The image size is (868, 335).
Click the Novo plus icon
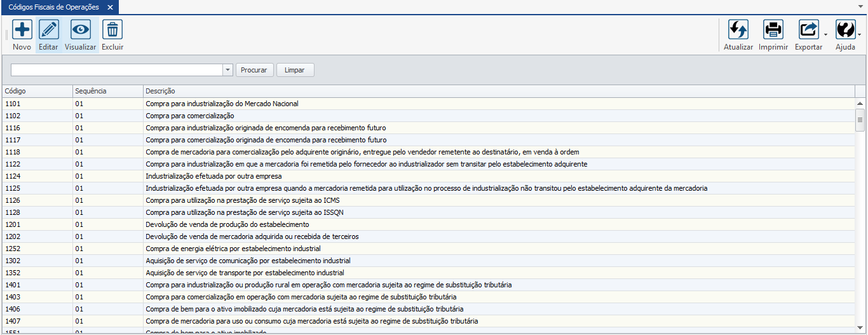click(22, 30)
